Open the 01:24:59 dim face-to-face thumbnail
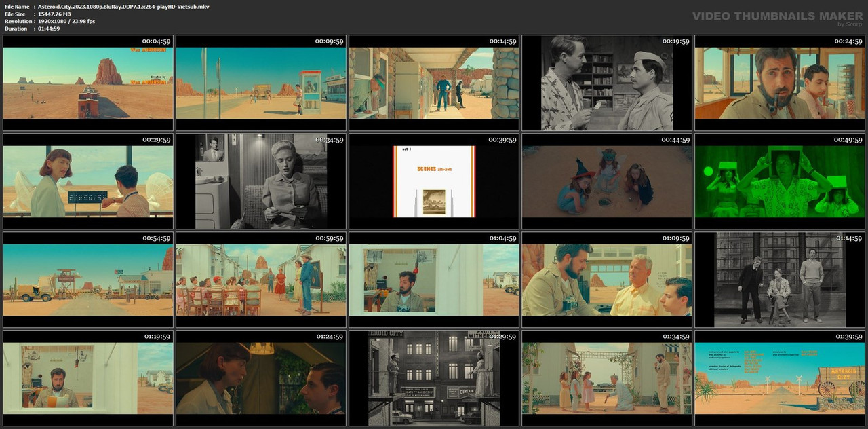868x429 pixels. (261, 378)
